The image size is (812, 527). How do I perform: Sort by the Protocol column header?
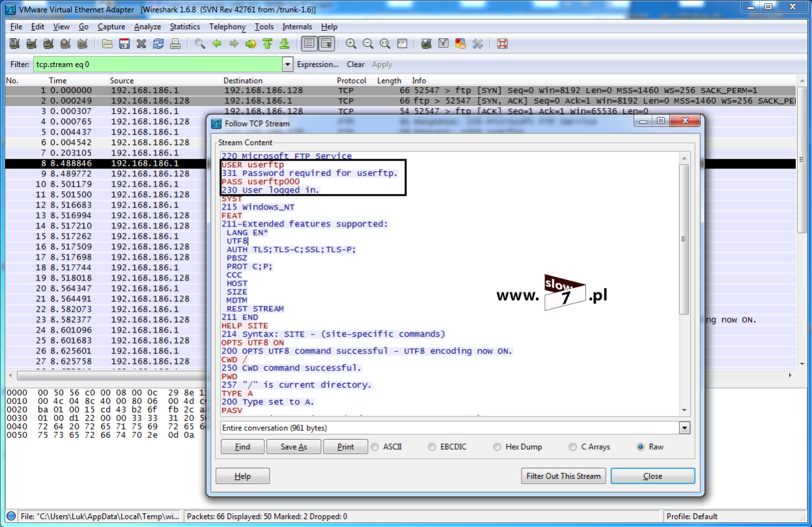click(x=352, y=81)
